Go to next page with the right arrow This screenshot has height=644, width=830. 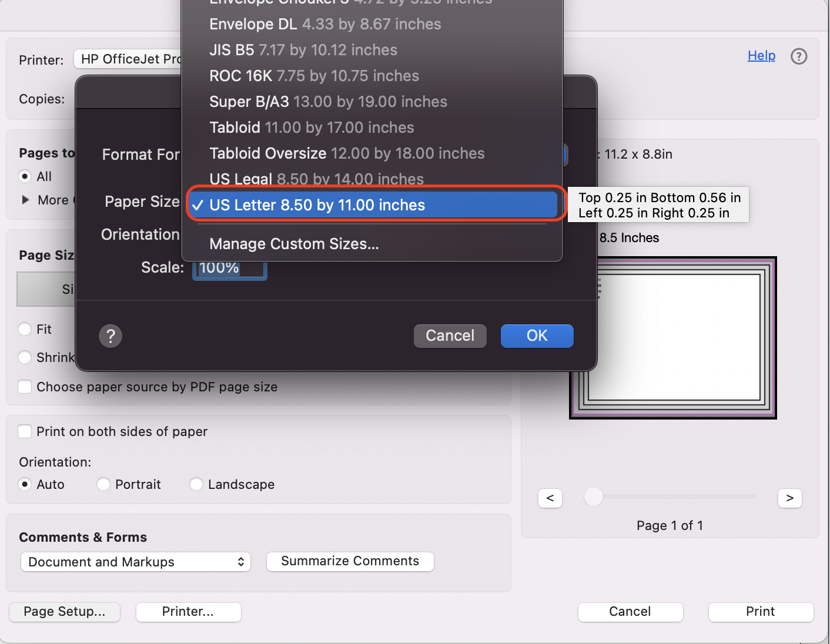coord(789,498)
